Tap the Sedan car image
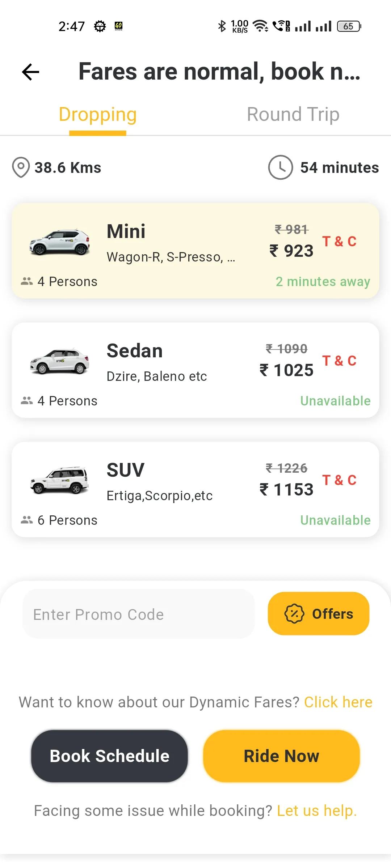Screen dimensions: 391x868 coord(60,361)
